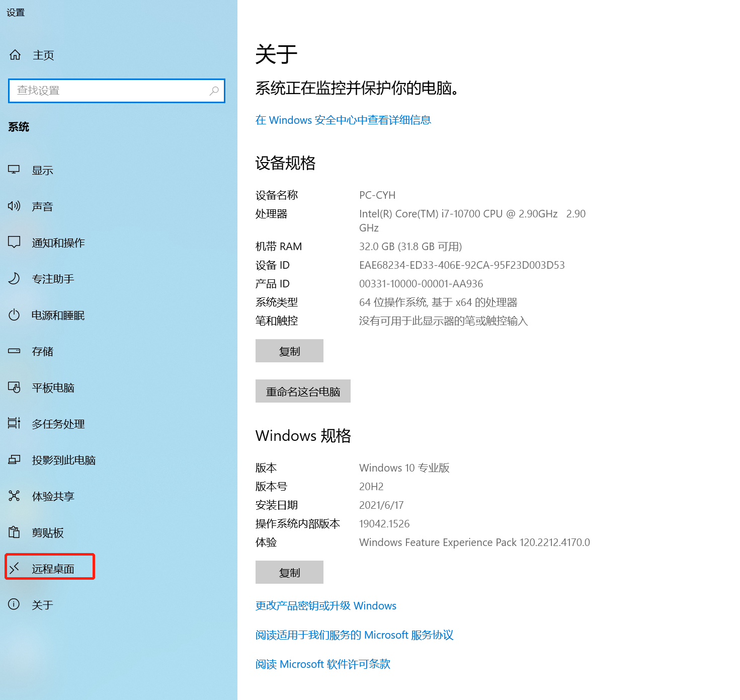Open 平板电脑 settings page
Viewport: 740px width, 700px height.
tap(53, 388)
